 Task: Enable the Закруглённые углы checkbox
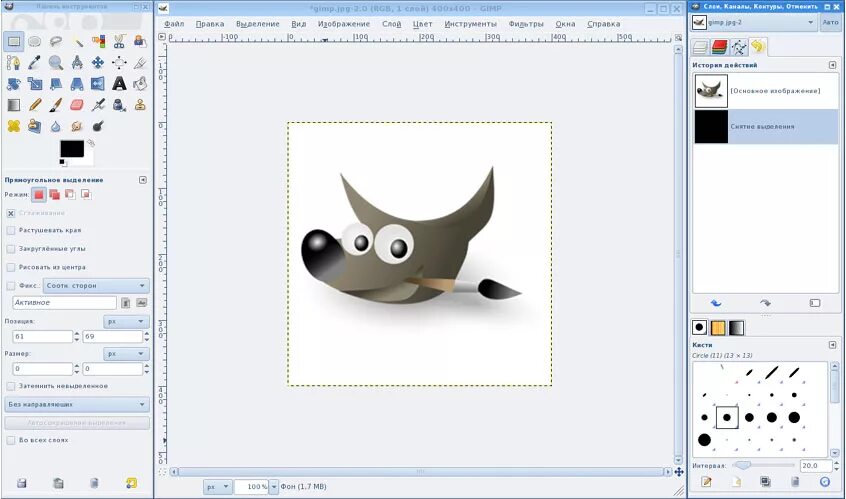pos(10,249)
